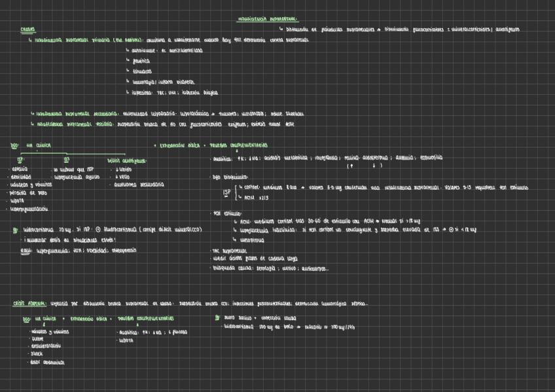Select green "Déficit andrógenos" heading
555x392 pixels.
(x=126, y=161)
